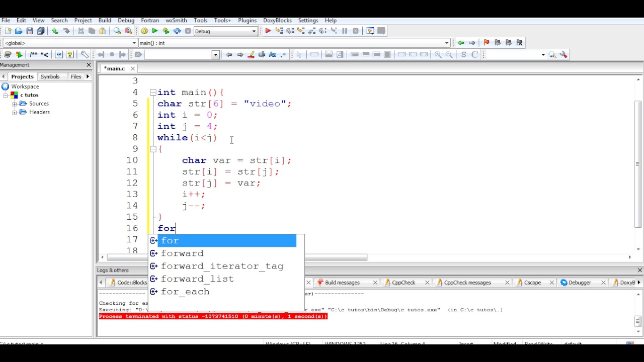Viewport: 644px width, 362px height.
Task: Click the Find magnifier icon
Action: tap(117, 31)
